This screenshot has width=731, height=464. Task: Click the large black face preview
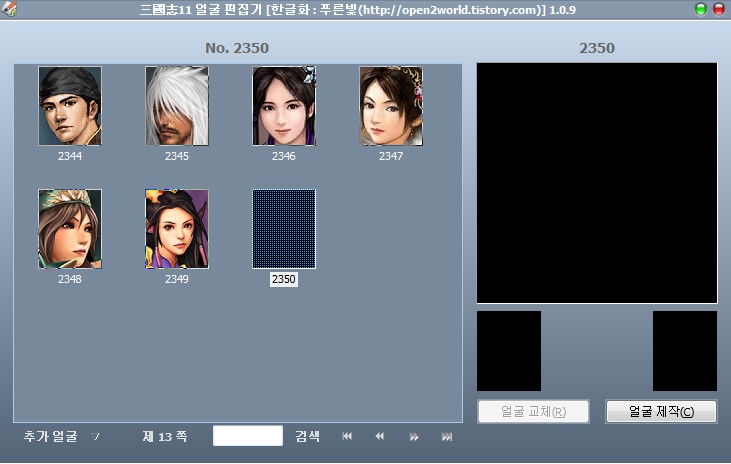597,183
